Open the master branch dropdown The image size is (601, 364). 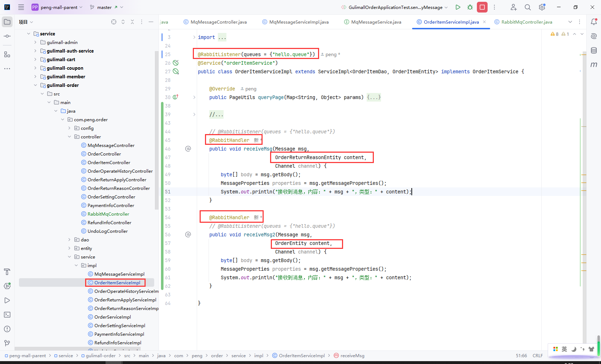(x=107, y=7)
